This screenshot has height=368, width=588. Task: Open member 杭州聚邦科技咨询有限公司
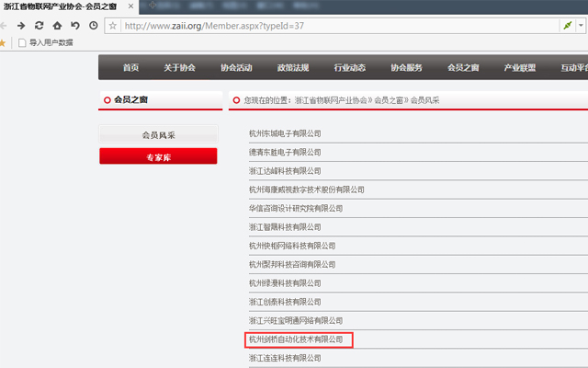click(292, 265)
